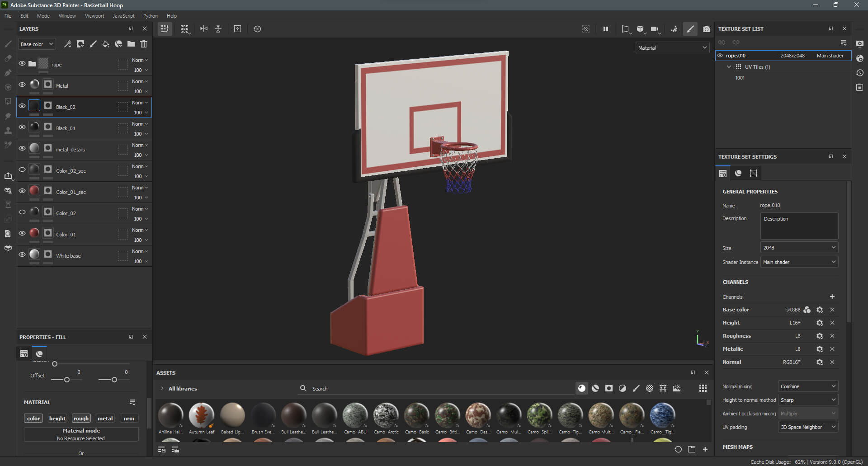Viewport: 868px width, 466px height.
Task: Toggle the rough material channel button
Action: pyautogui.click(x=81, y=419)
